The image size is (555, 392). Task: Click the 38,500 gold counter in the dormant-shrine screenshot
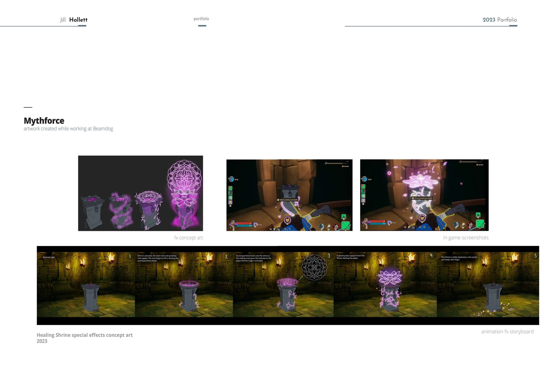coord(346,166)
